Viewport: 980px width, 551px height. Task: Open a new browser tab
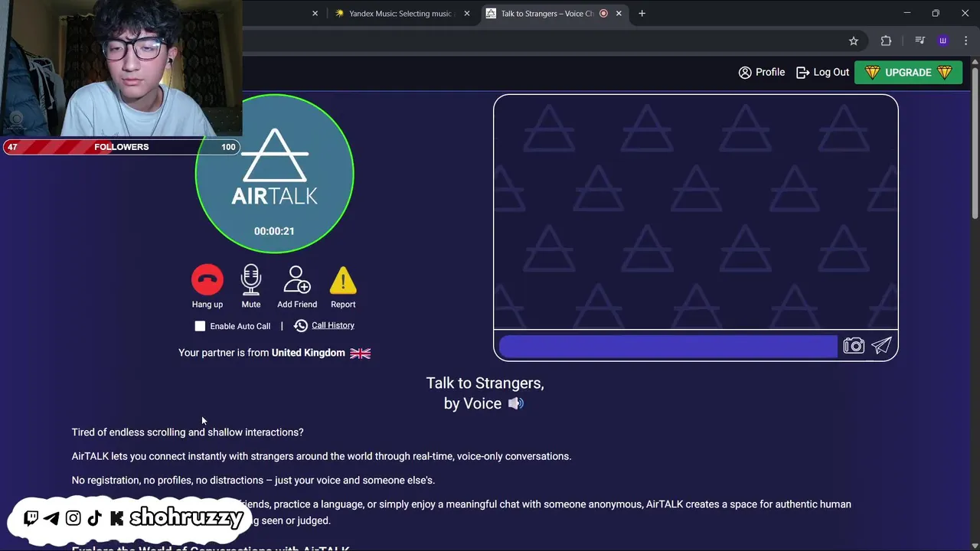(642, 13)
